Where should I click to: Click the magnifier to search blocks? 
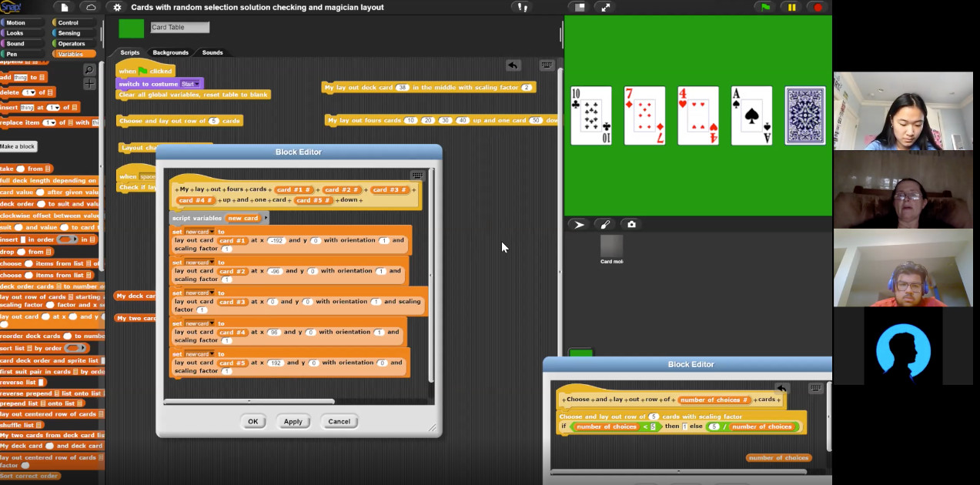[89, 69]
